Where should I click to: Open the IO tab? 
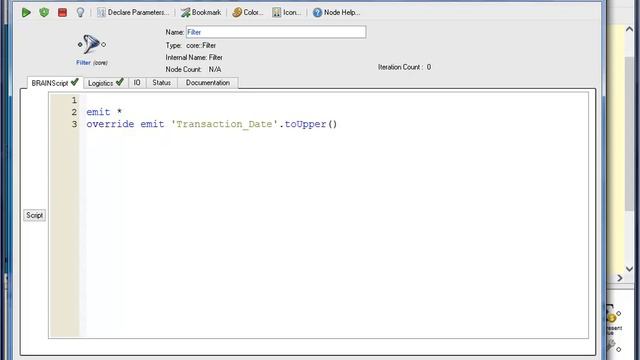click(137, 83)
